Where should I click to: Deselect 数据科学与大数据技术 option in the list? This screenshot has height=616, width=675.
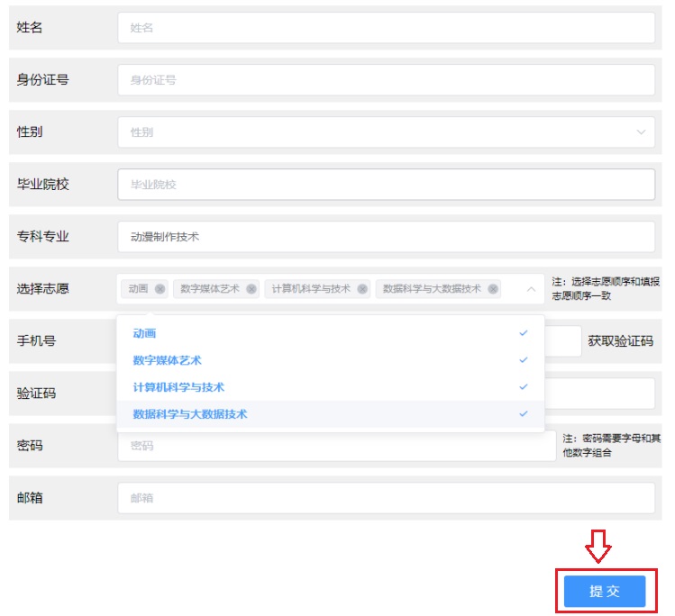(x=189, y=414)
